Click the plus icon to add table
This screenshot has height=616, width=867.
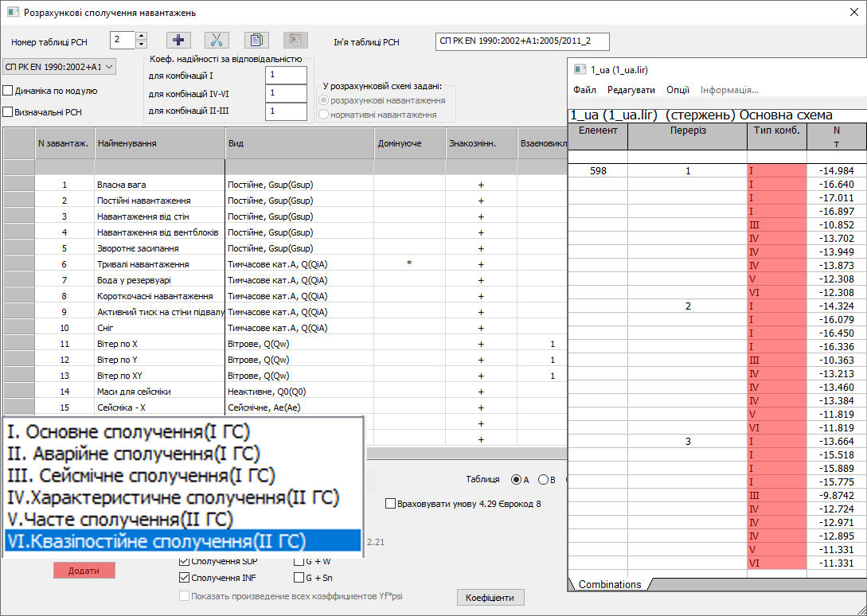[x=178, y=40]
